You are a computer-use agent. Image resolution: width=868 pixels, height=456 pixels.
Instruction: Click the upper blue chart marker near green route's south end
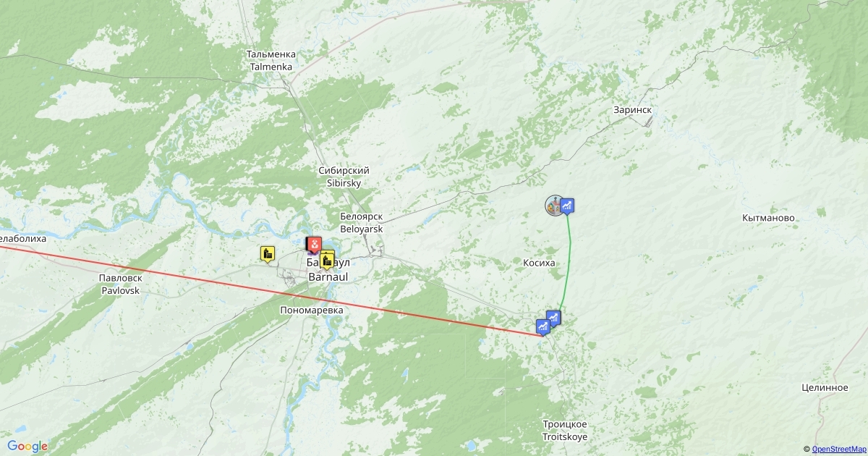(553, 318)
